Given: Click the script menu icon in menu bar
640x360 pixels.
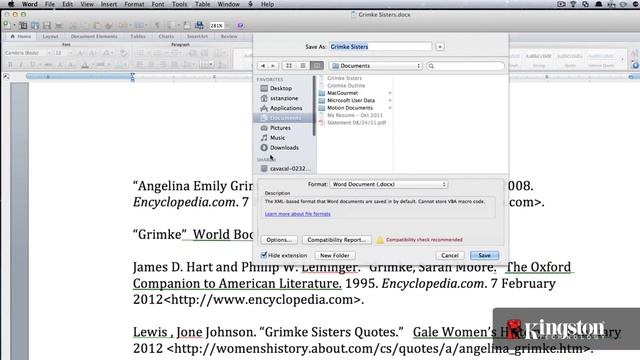Looking at the screenshot, I should tap(251, 4).
